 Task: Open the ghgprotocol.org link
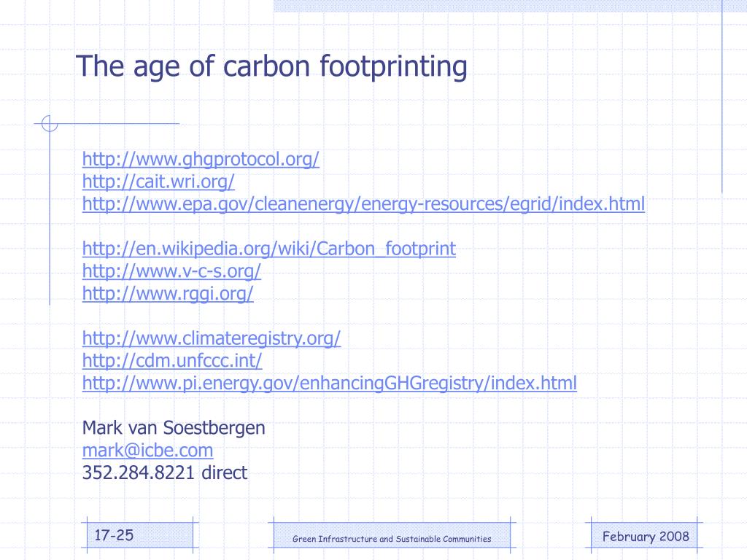[x=201, y=159]
